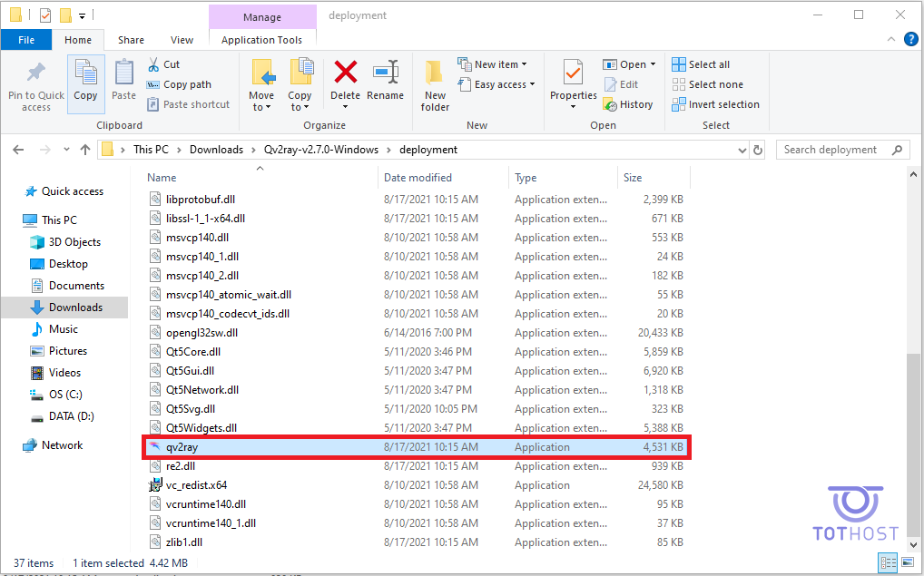Image resolution: width=924 pixels, height=576 pixels.
Task: Refresh the deployment folder view
Action: pos(758,150)
